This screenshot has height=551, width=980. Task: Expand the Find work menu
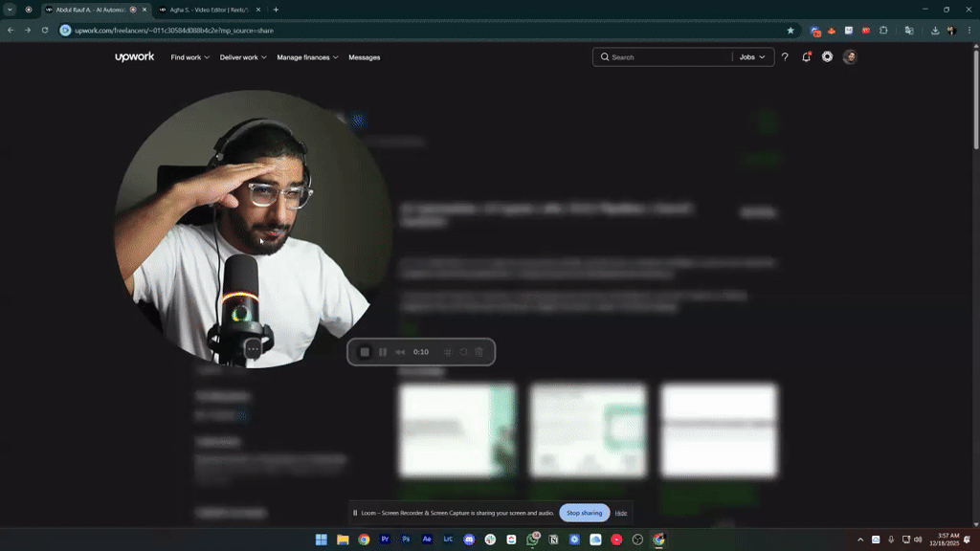click(190, 57)
